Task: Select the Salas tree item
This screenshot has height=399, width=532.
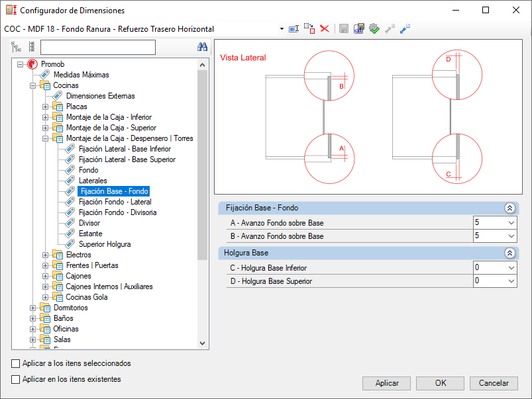Action: [x=62, y=339]
